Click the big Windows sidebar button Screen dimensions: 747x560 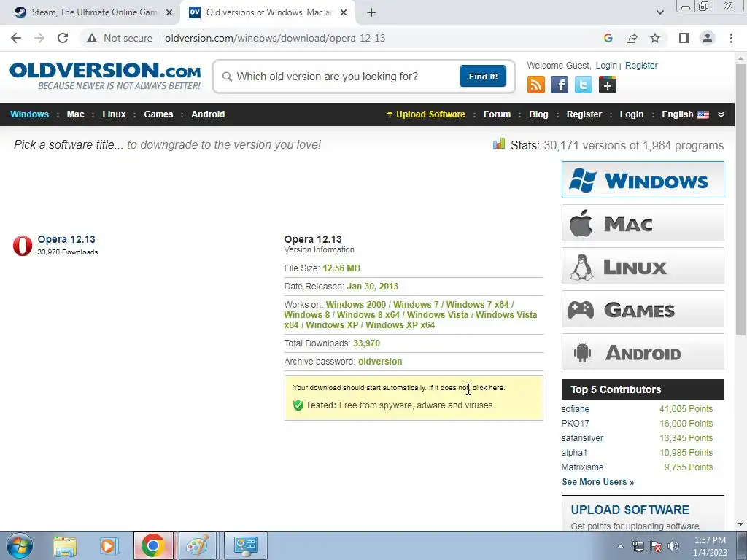coord(643,179)
